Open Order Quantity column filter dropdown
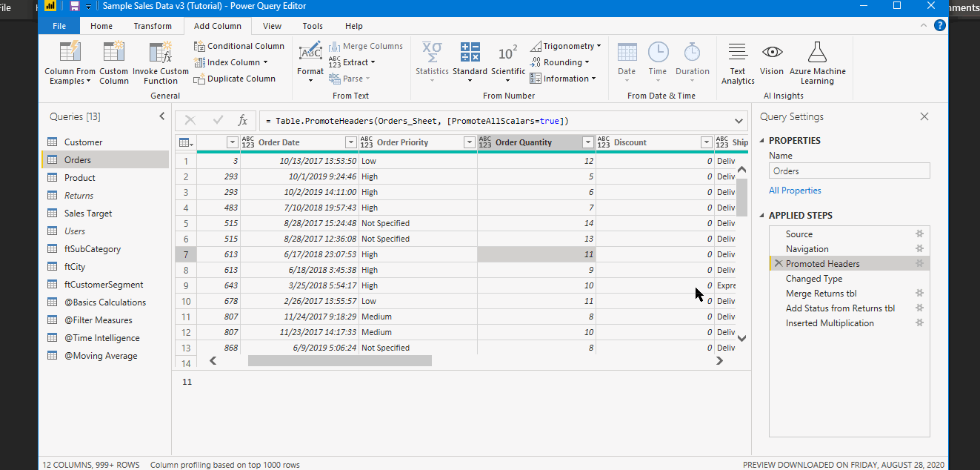This screenshot has width=980, height=470. tap(588, 142)
